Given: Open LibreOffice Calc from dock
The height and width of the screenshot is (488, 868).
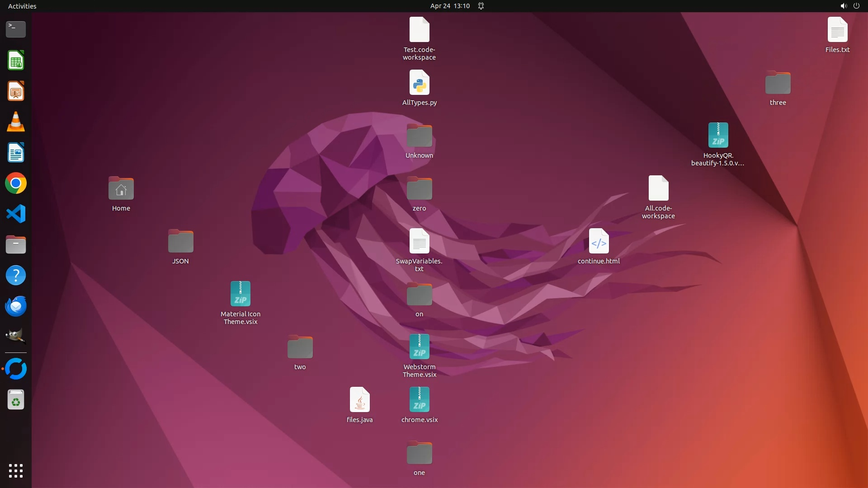Looking at the screenshot, I should pos(16,61).
